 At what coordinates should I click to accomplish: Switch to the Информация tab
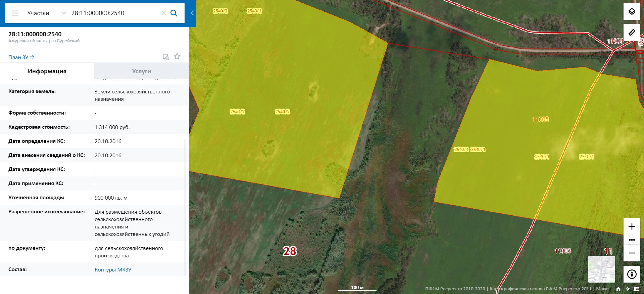point(47,71)
